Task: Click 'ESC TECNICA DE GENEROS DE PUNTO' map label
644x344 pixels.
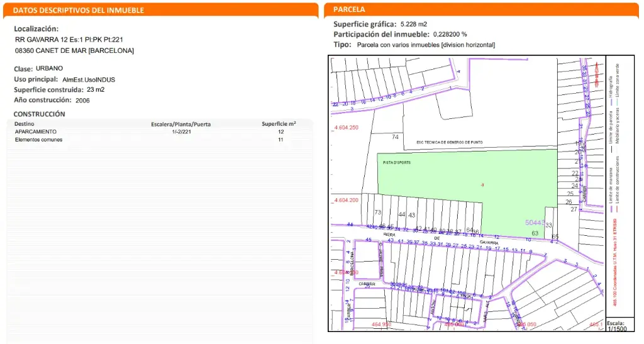Action: point(453,143)
